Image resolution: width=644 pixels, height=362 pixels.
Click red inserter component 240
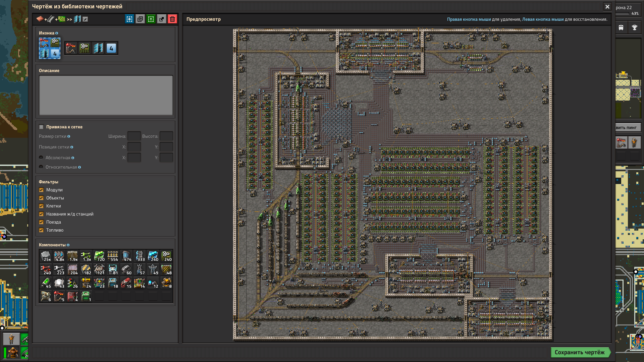[x=46, y=269]
